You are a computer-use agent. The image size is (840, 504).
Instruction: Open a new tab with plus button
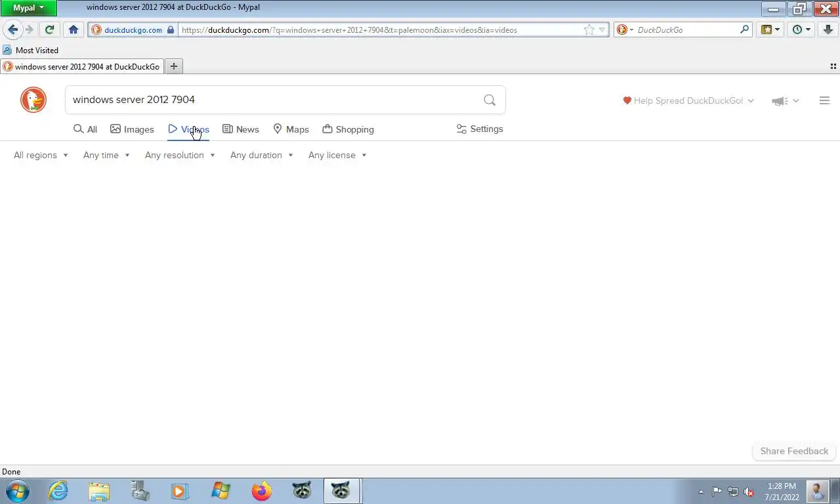[174, 66]
